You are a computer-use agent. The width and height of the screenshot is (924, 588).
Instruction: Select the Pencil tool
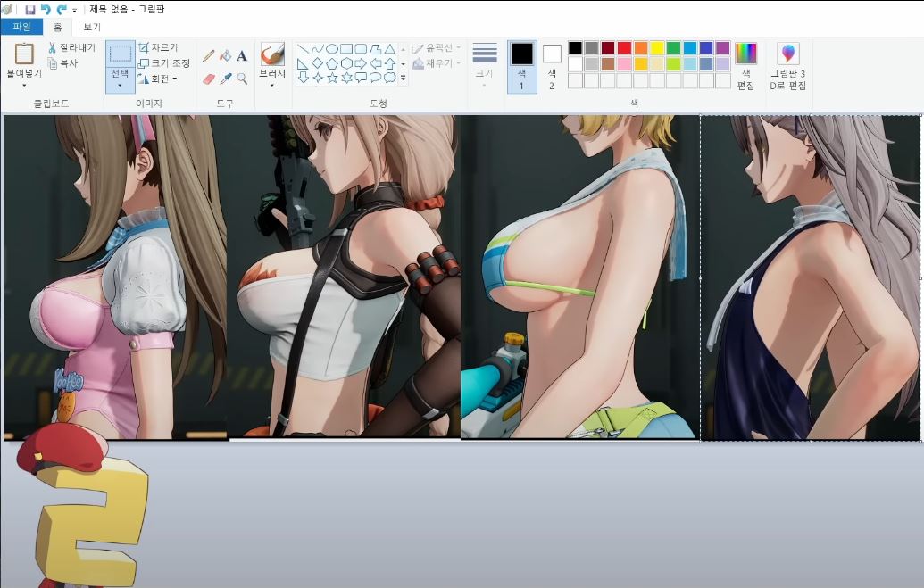pos(209,55)
